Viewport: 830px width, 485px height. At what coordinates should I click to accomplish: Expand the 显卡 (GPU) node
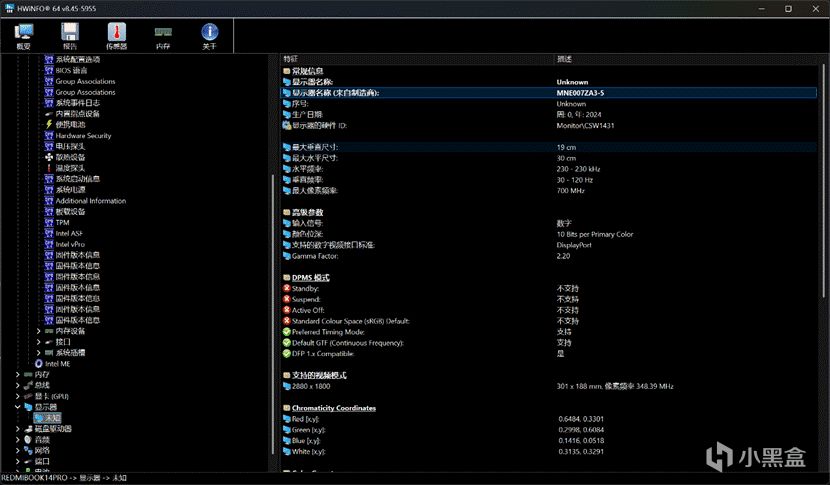17,396
